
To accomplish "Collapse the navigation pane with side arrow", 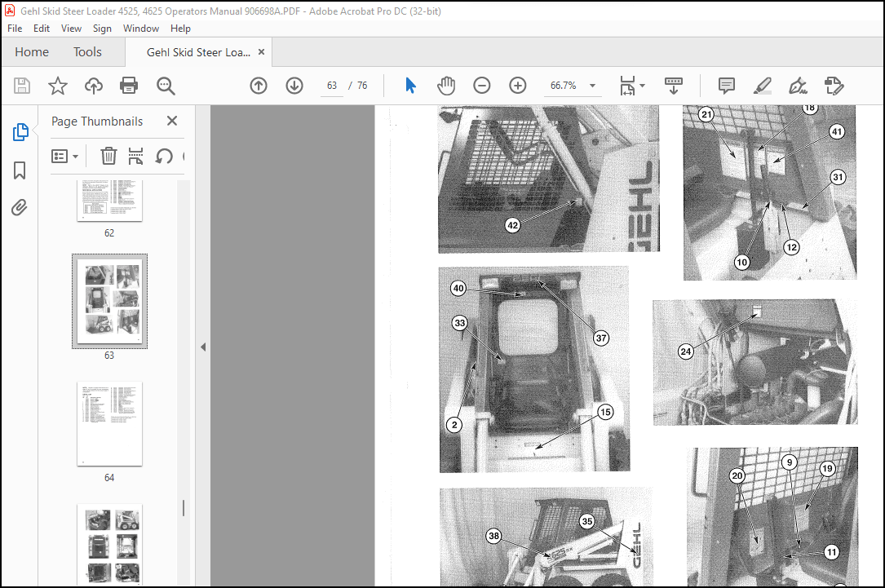I will [202, 346].
